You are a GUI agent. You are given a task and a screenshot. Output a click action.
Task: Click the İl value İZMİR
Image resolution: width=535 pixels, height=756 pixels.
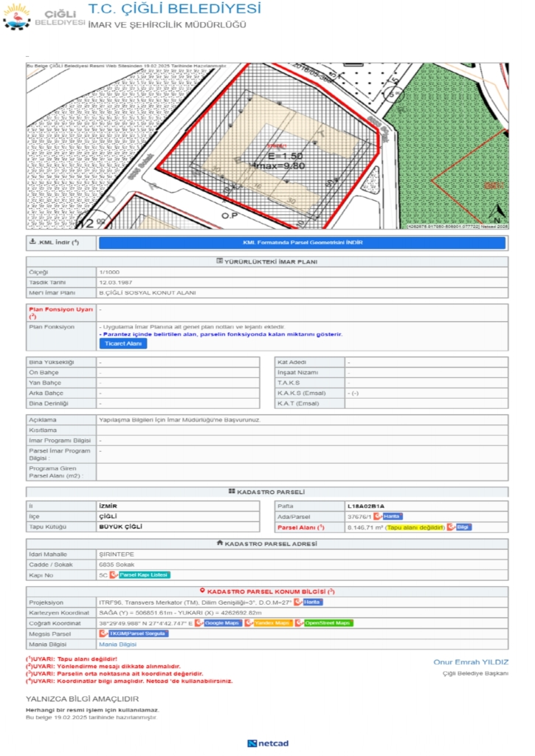click(x=108, y=506)
